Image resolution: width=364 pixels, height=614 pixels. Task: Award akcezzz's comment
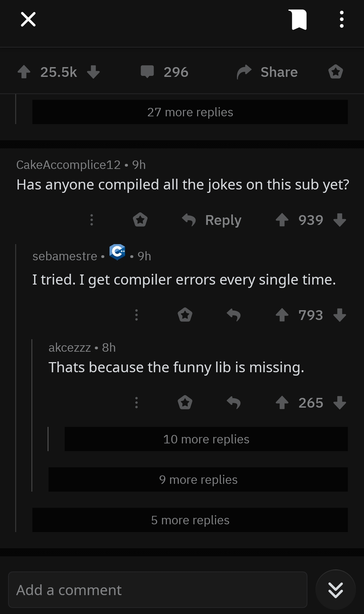185,403
